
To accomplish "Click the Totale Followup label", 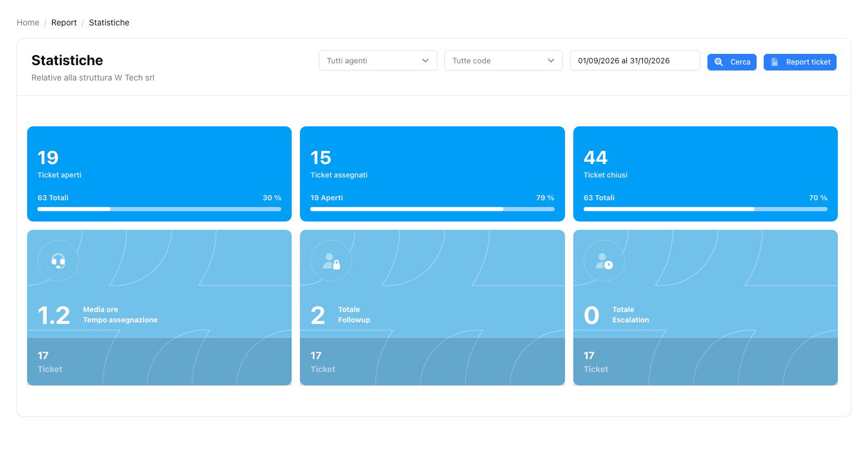I will point(354,314).
